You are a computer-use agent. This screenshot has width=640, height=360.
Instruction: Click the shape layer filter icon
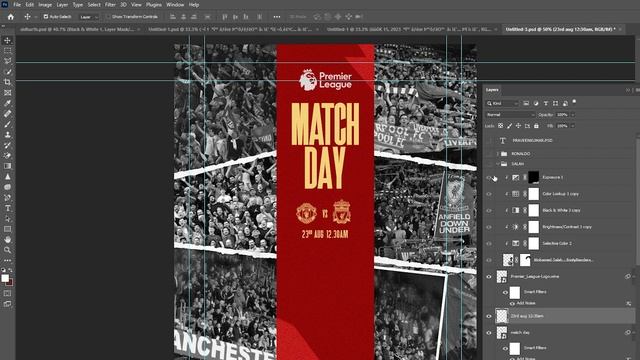point(556,103)
